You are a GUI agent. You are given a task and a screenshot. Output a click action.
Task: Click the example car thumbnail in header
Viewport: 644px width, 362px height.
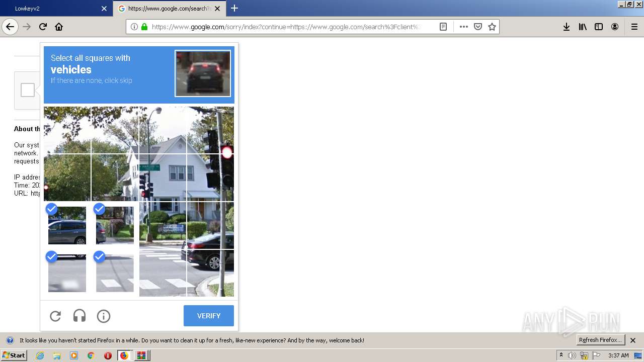(x=203, y=73)
